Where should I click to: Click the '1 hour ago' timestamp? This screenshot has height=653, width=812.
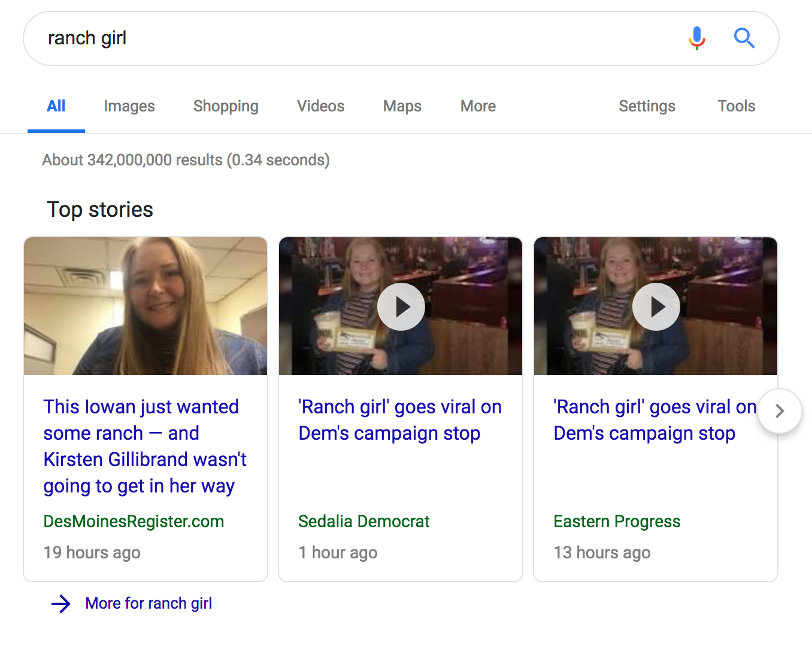pyautogui.click(x=338, y=553)
